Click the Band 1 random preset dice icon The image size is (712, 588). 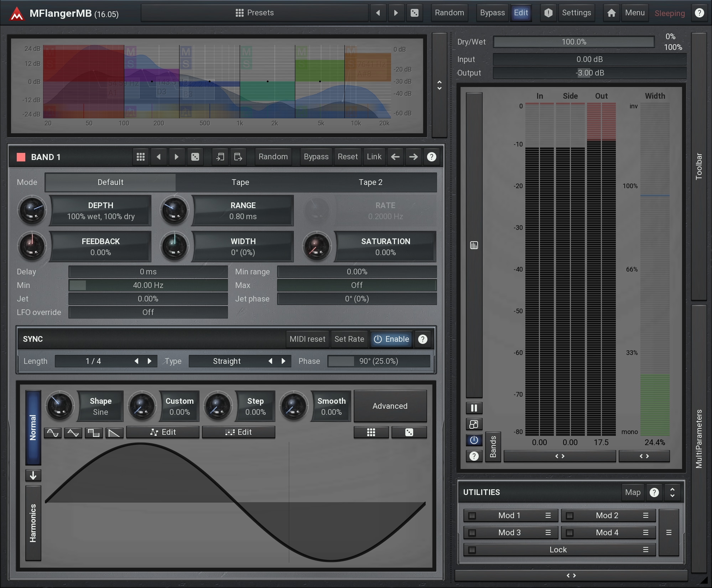click(195, 157)
